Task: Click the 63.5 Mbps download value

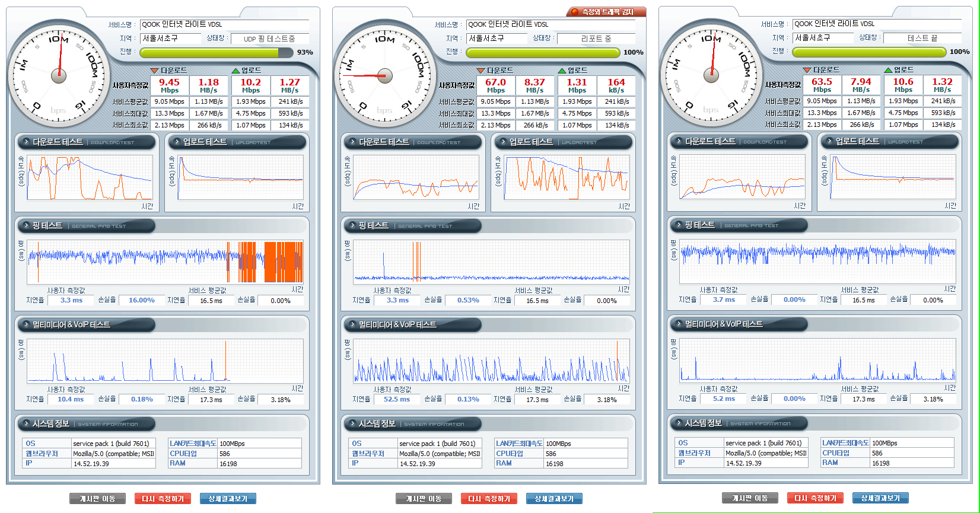Action: pyautogui.click(x=822, y=85)
